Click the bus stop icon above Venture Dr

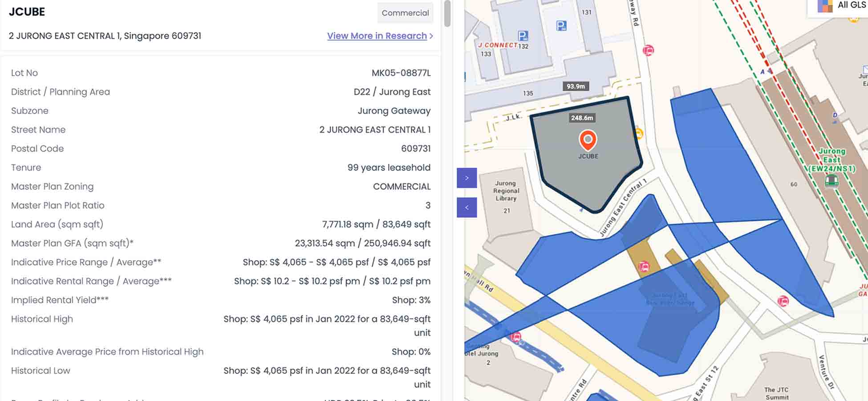(783, 301)
